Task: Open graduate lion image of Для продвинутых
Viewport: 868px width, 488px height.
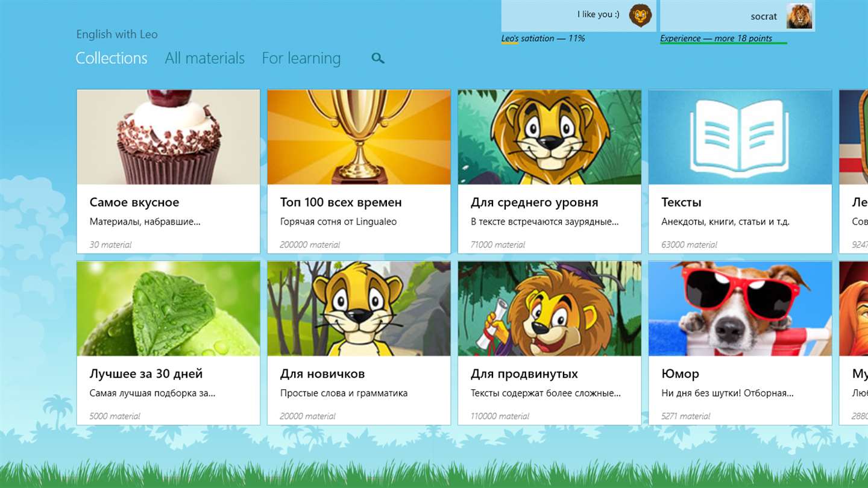Action: click(550, 308)
